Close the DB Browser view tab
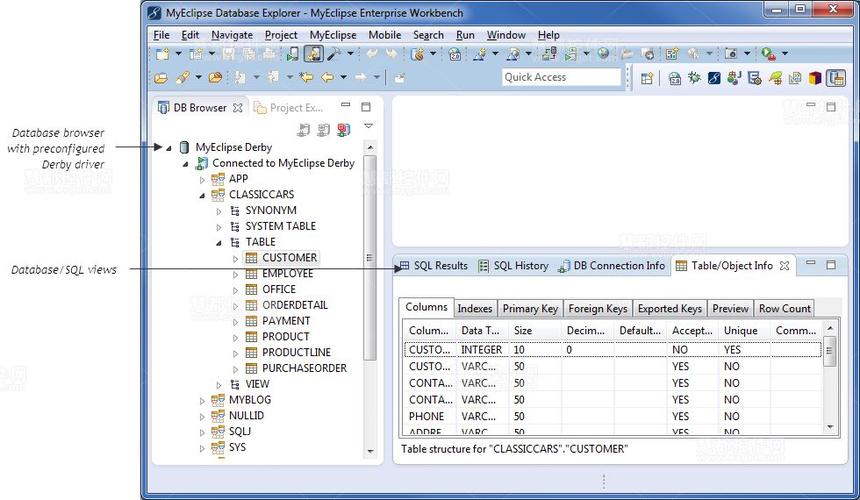The height and width of the screenshot is (500, 860). click(238, 108)
